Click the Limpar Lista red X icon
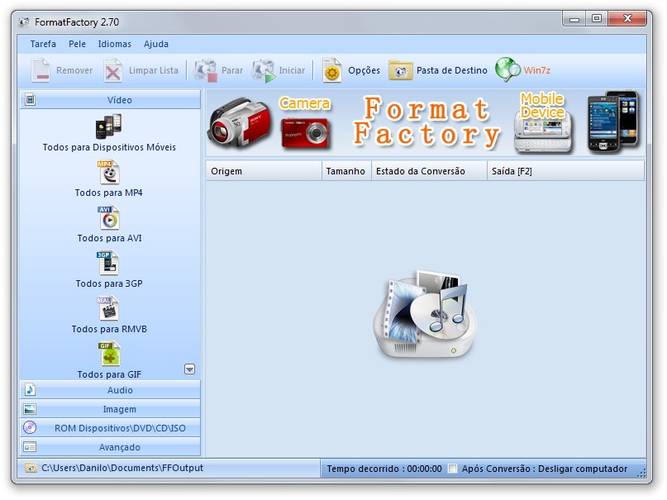The height and width of the screenshot is (500, 667). point(113,70)
